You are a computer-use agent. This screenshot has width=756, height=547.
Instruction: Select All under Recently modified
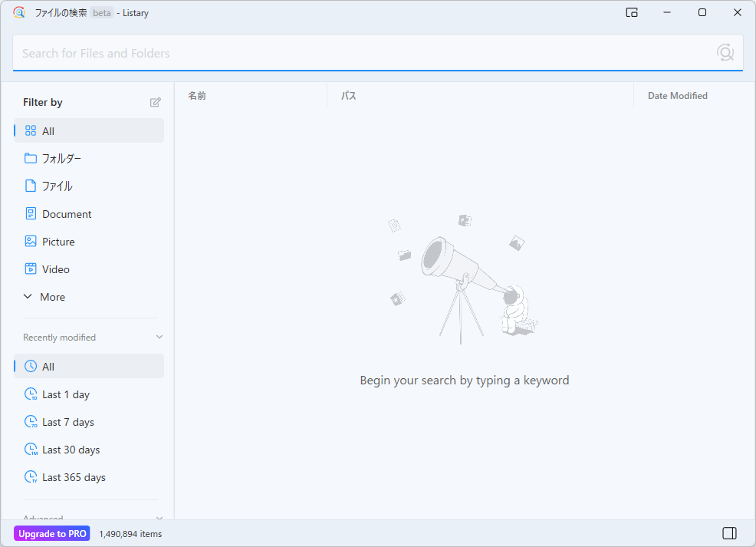89,366
